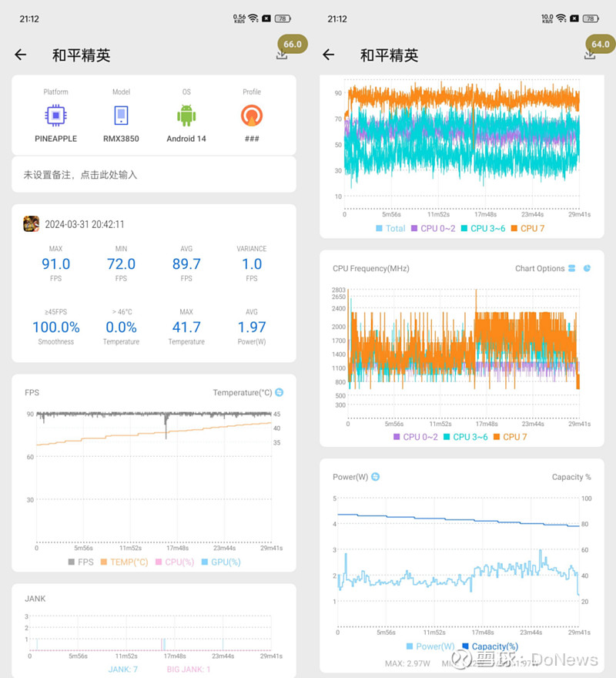Viewport: 616px width, 678px height.
Task: Tap the 41.7 max Temperature value
Action: point(186,327)
